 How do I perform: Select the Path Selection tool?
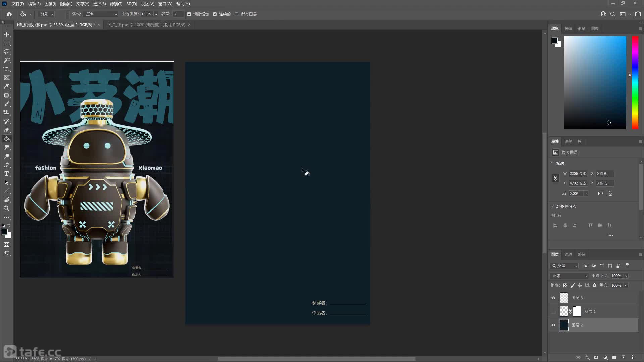7,182
